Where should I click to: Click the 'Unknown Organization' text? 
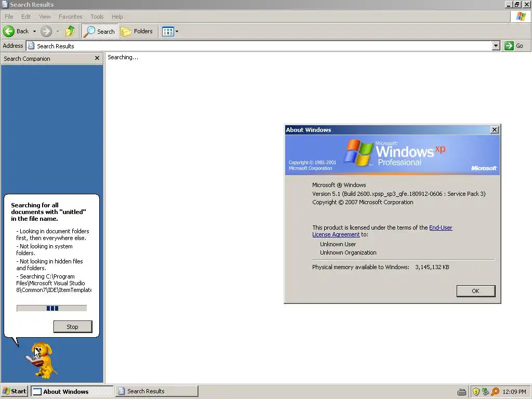tap(348, 253)
